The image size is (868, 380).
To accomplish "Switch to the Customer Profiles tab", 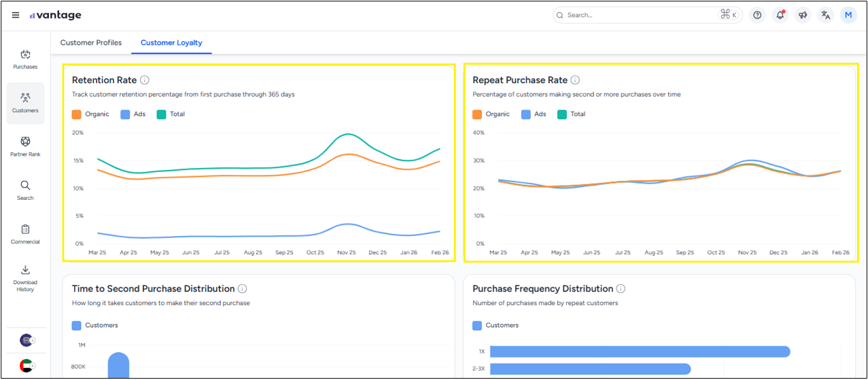I will pyautogui.click(x=91, y=43).
